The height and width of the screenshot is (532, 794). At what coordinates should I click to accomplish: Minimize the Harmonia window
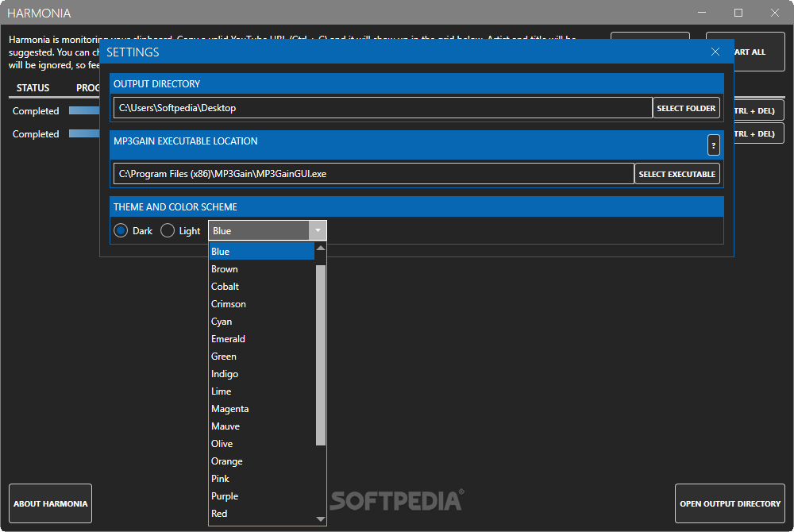click(702, 13)
